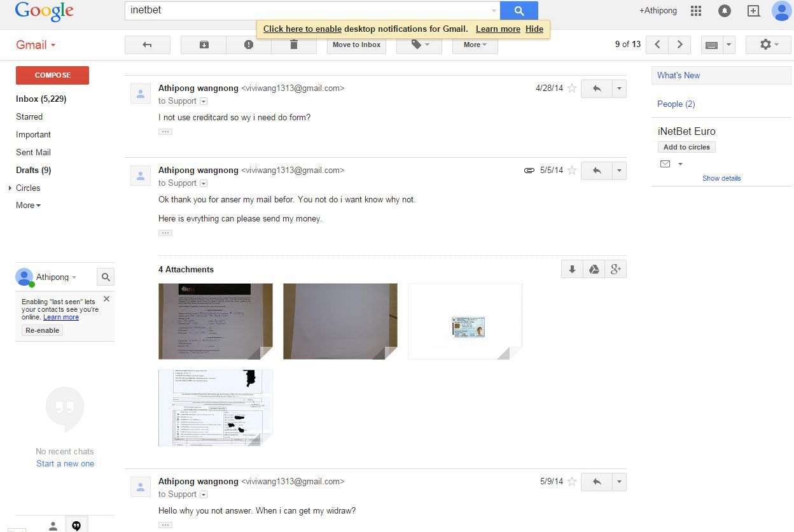Open the Important folder
Screen dimensions: 794x532
[x=33, y=134]
